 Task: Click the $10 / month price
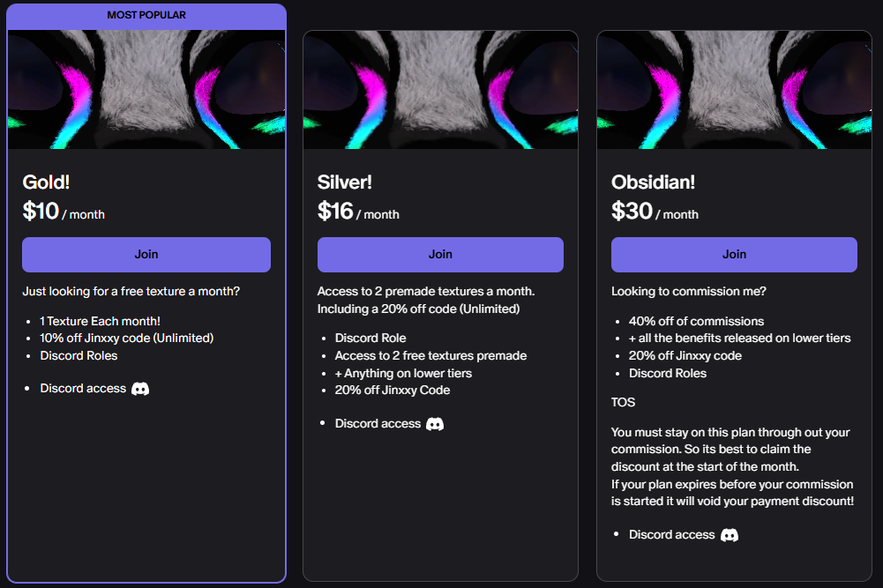(64, 212)
